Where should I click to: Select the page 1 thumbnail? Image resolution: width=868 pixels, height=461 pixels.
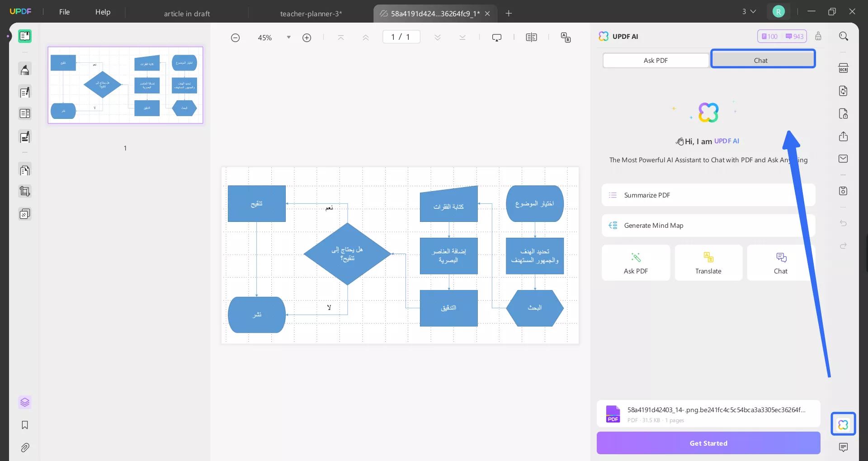click(x=126, y=85)
